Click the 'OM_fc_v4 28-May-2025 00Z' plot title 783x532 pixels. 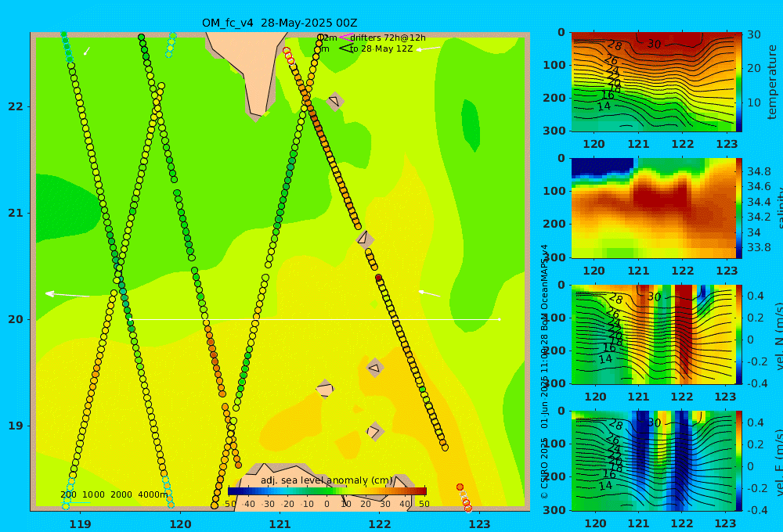(280, 23)
